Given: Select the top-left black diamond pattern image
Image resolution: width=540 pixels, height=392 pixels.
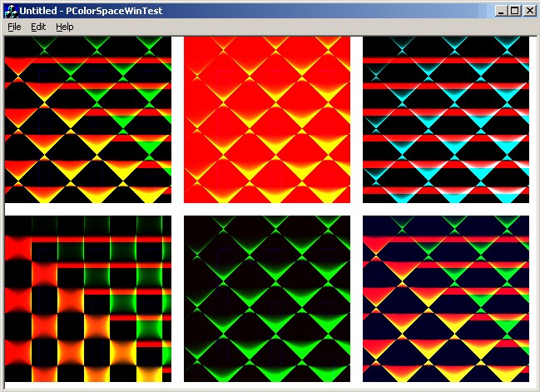Looking at the screenshot, I should [88, 120].
